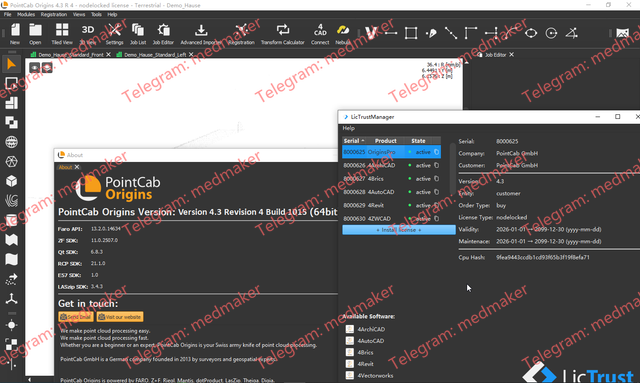Select the rectangle drawing tool in toolbar
640x383 pixels.
click(x=411, y=33)
